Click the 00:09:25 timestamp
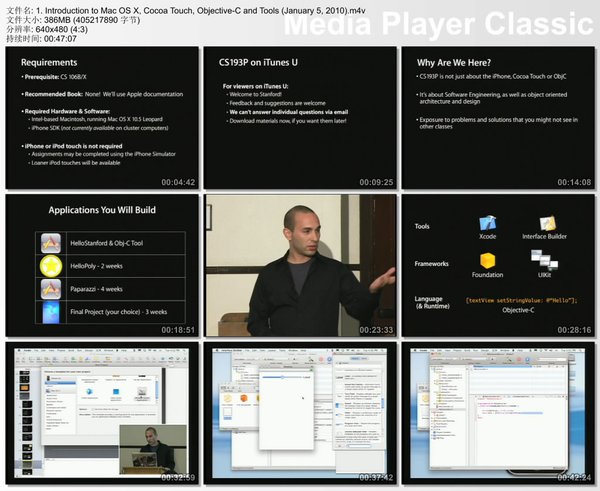The height and width of the screenshot is (491, 600). point(376,182)
